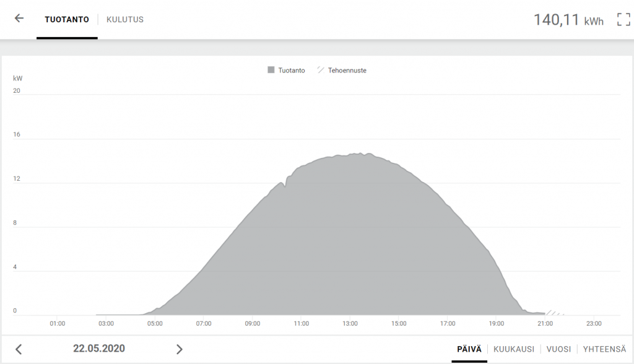Toggle Tuotanto series in legend

click(291, 71)
